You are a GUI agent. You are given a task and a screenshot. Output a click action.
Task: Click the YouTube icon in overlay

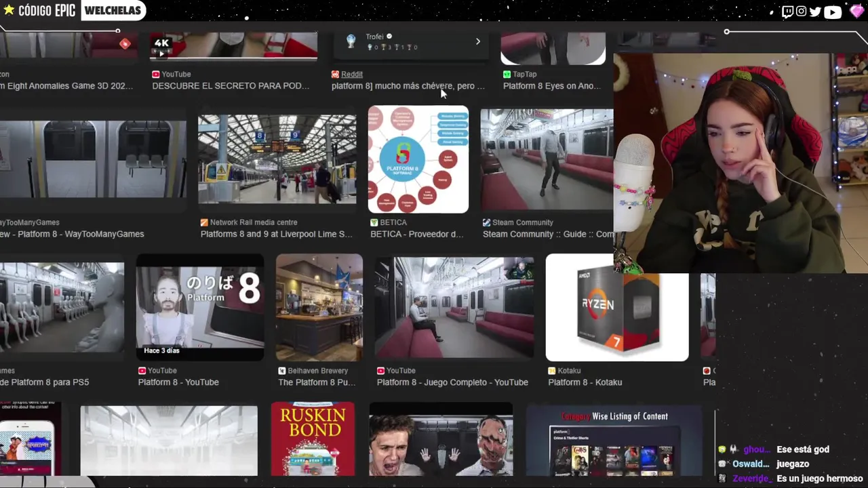(833, 12)
